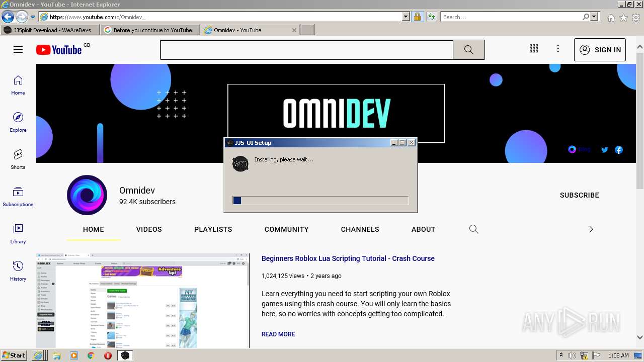Click the Internet Explorer forward button
This screenshot has height=362, width=644.
(22, 17)
